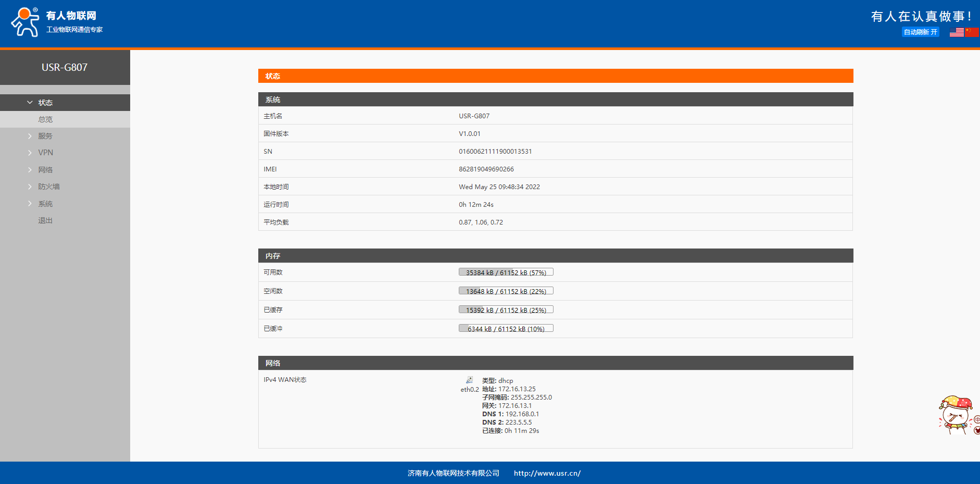
Task: Expand the 服务 sidebar menu
Action: tap(45, 136)
